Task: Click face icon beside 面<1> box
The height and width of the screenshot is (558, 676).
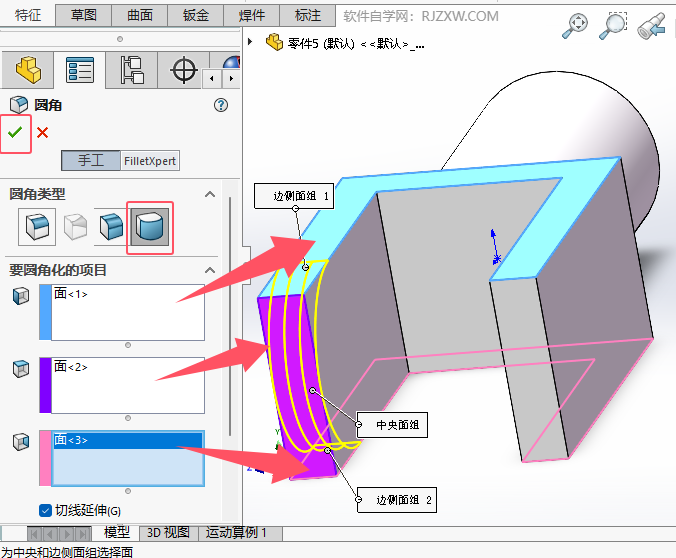Action: pyautogui.click(x=21, y=296)
